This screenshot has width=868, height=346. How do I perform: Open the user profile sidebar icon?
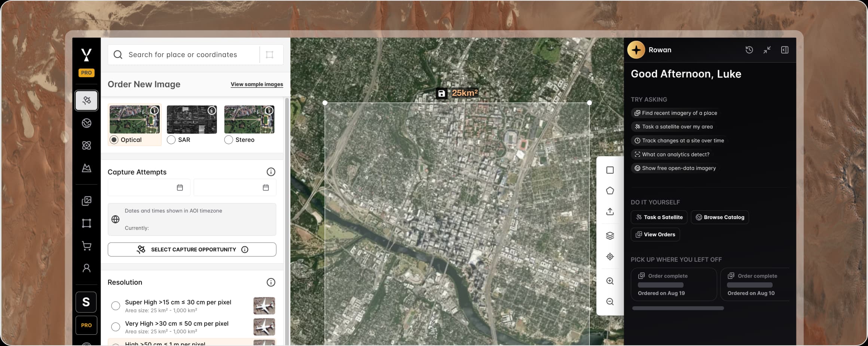pyautogui.click(x=86, y=268)
